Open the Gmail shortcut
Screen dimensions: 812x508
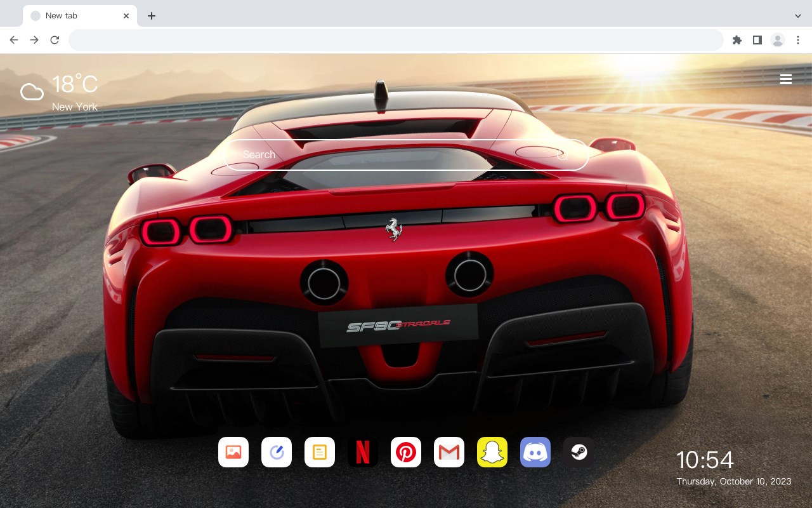(449, 452)
